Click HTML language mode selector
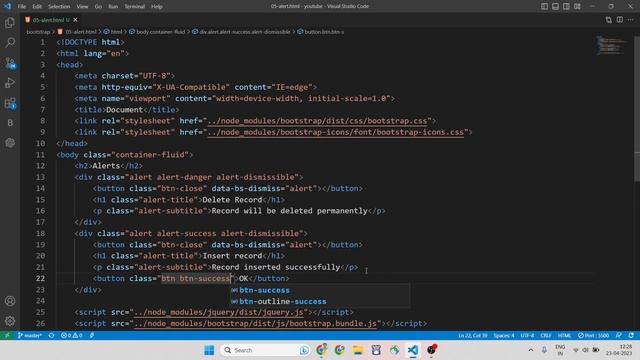Viewport: 640px width, 360px height. 564,336
